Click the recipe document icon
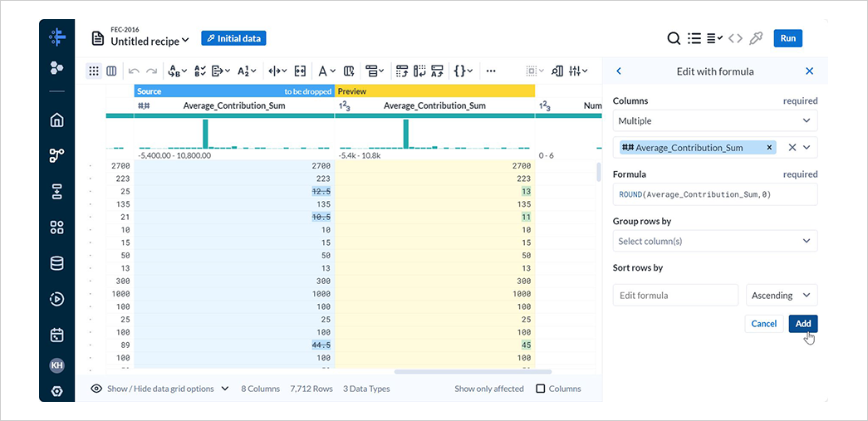 coord(98,39)
